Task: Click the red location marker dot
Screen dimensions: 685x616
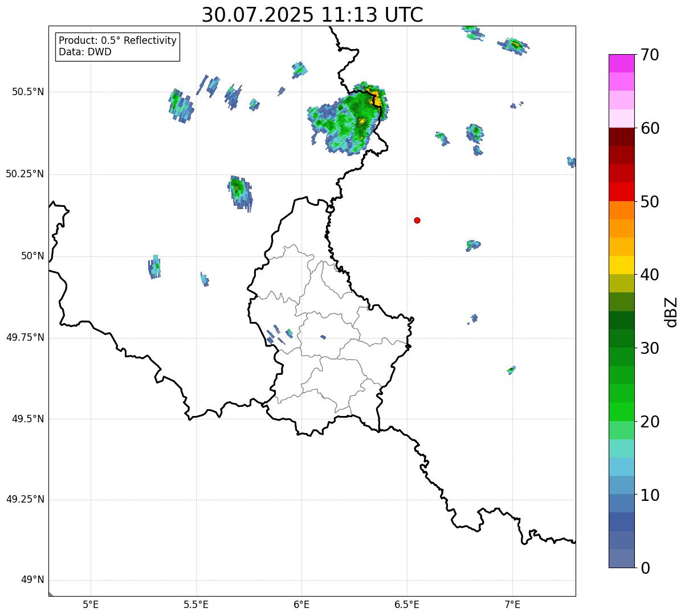Action: [417, 220]
